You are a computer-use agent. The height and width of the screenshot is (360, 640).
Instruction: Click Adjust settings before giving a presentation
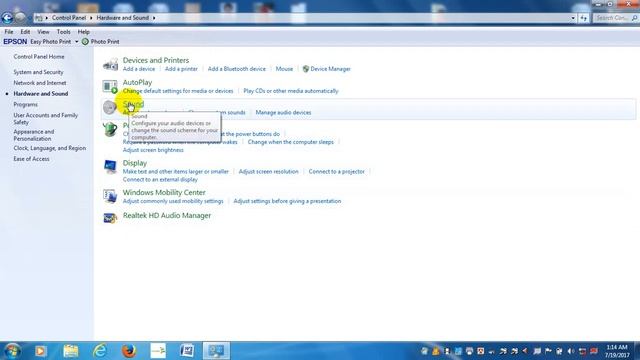click(x=287, y=201)
